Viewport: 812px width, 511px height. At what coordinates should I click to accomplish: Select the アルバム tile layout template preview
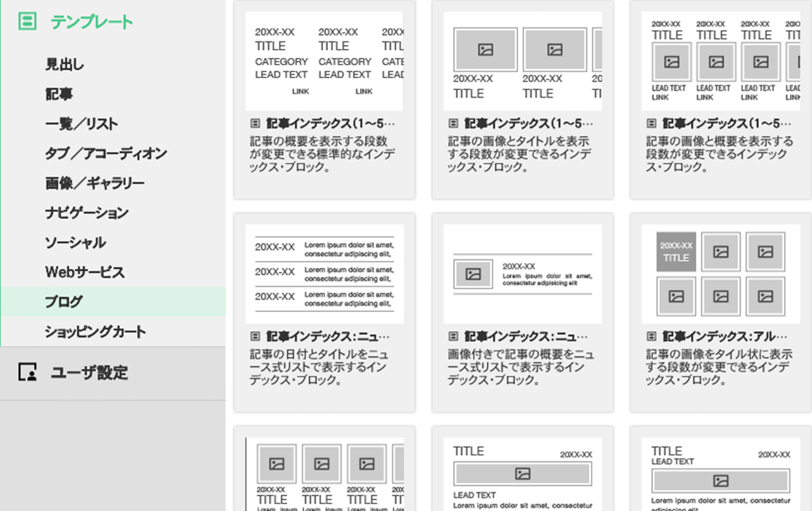720,274
